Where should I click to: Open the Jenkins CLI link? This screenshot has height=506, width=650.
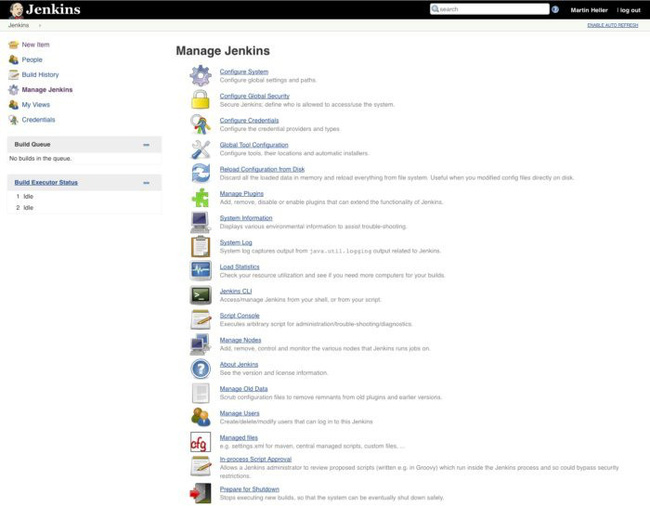[236, 291]
